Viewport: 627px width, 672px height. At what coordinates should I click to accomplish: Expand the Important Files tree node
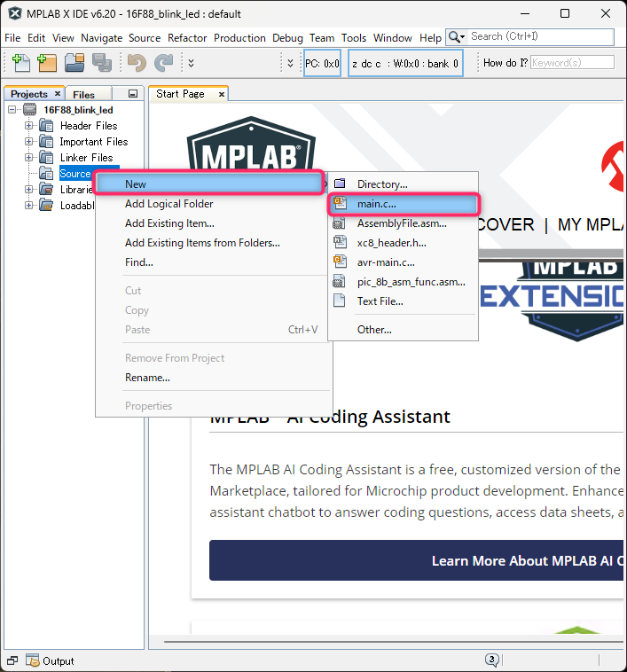tap(28, 142)
